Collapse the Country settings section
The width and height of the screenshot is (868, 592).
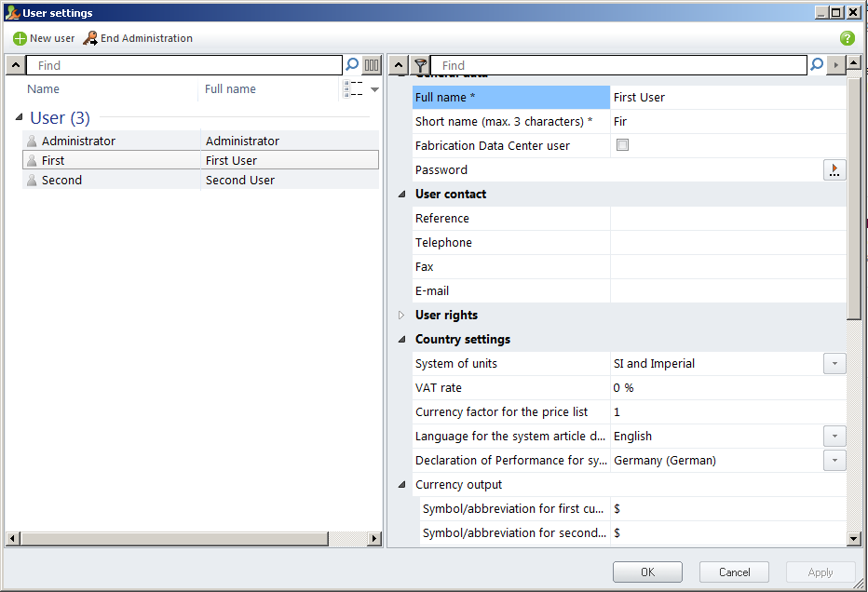click(x=401, y=339)
